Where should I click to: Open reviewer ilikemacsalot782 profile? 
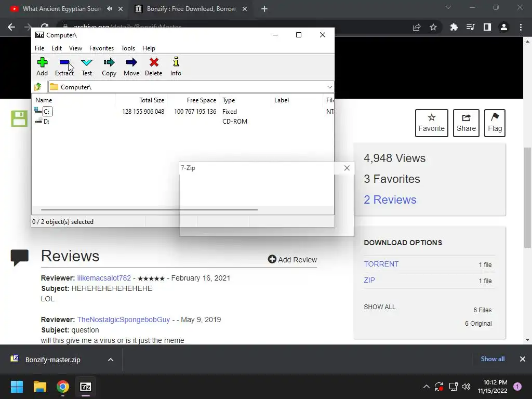click(104, 278)
